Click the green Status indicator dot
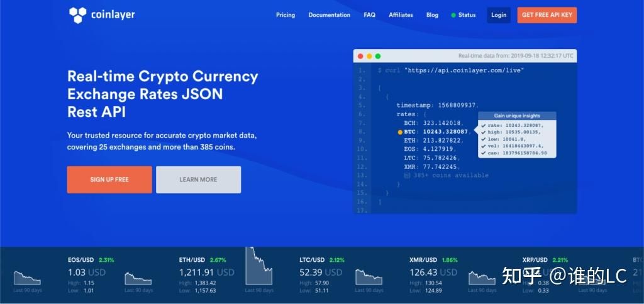The width and height of the screenshot is (644, 304). pos(453,15)
